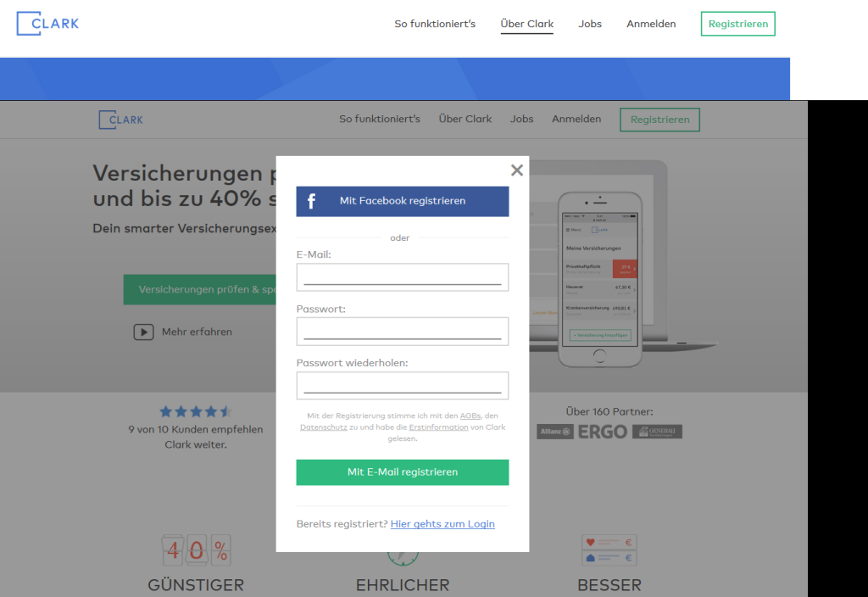Open 'So funktioniert's' in the dimmed page navigation
This screenshot has height=597, width=868.
pos(380,119)
